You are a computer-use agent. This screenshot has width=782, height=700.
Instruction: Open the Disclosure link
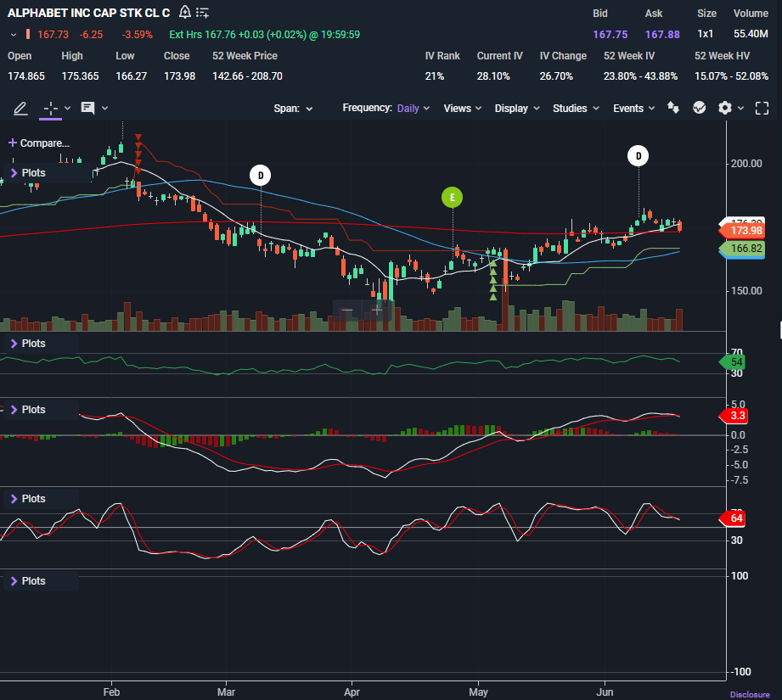click(750, 694)
